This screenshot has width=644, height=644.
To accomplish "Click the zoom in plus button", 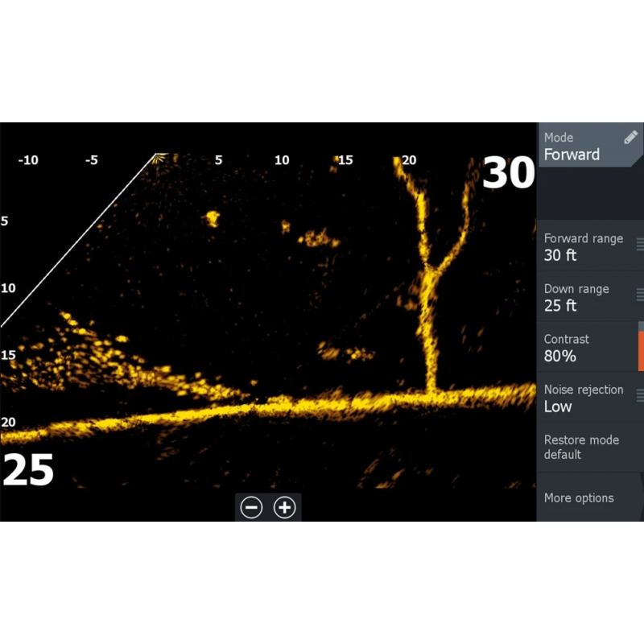I will 285,508.
